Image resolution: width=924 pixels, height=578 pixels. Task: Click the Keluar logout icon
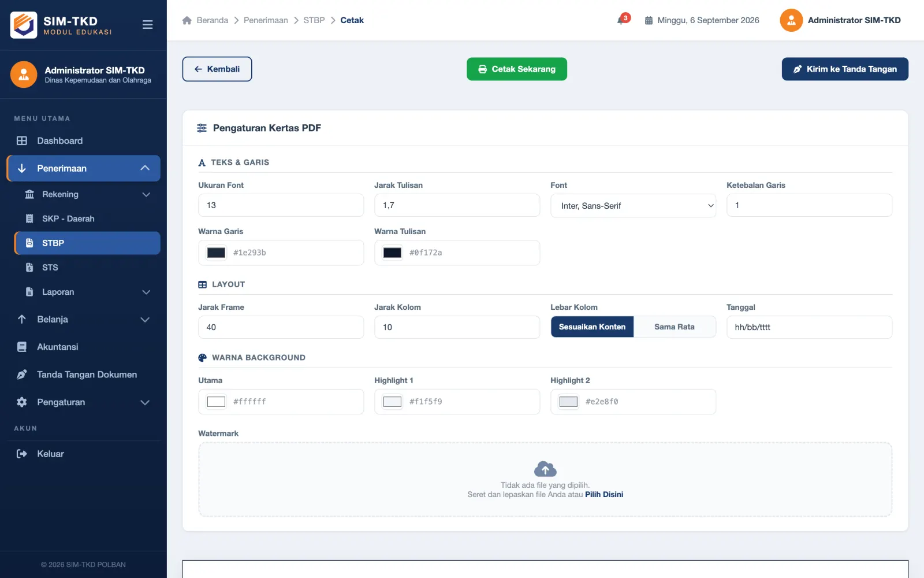tap(22, 454)
